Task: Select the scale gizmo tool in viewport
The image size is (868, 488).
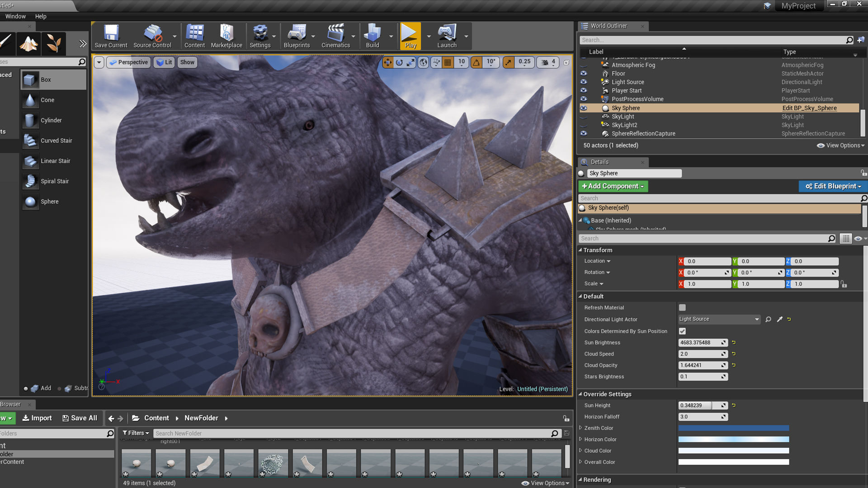Action: click(x=410, y=62)
